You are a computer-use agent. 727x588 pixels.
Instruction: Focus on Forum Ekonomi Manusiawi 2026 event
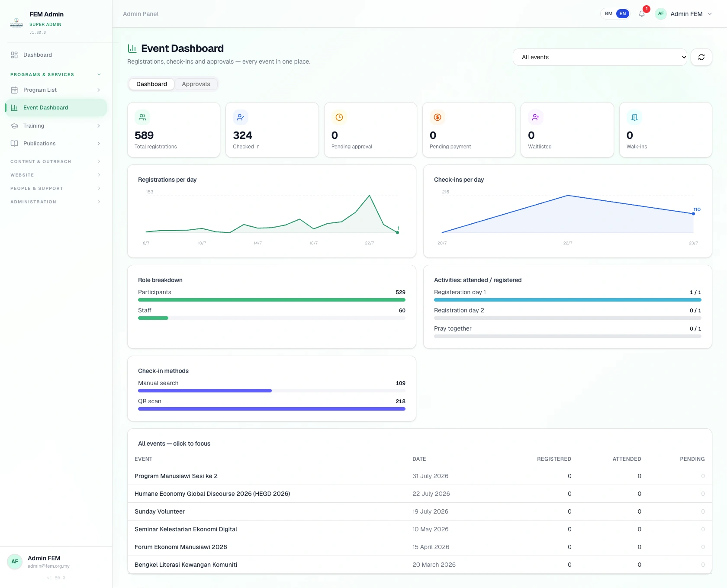click(420, 547)
